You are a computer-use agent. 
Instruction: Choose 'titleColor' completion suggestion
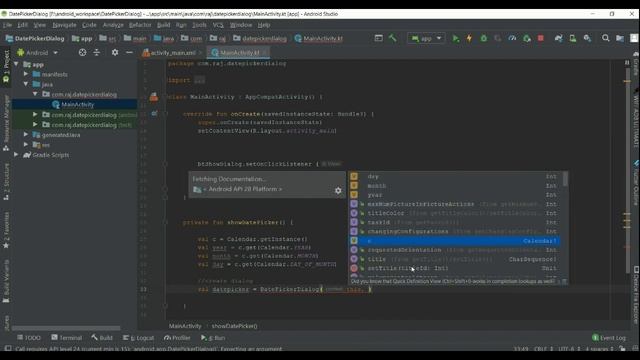[454, 213]
